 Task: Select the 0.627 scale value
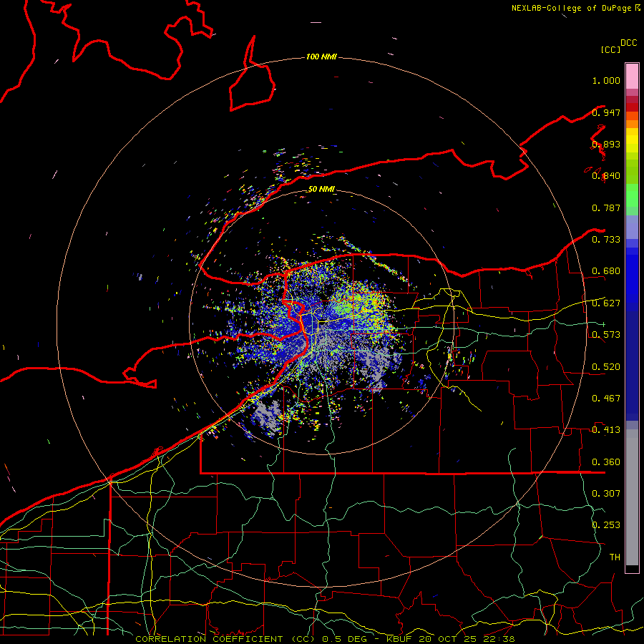tap(606, 303)
